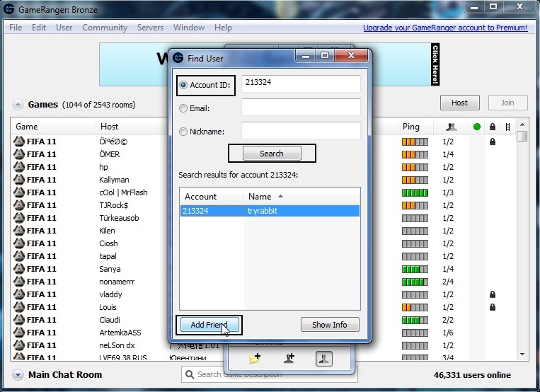This screenshot has width=540, height=392.
Task: Click the Search Game Description field
Action: pos(270,374)
